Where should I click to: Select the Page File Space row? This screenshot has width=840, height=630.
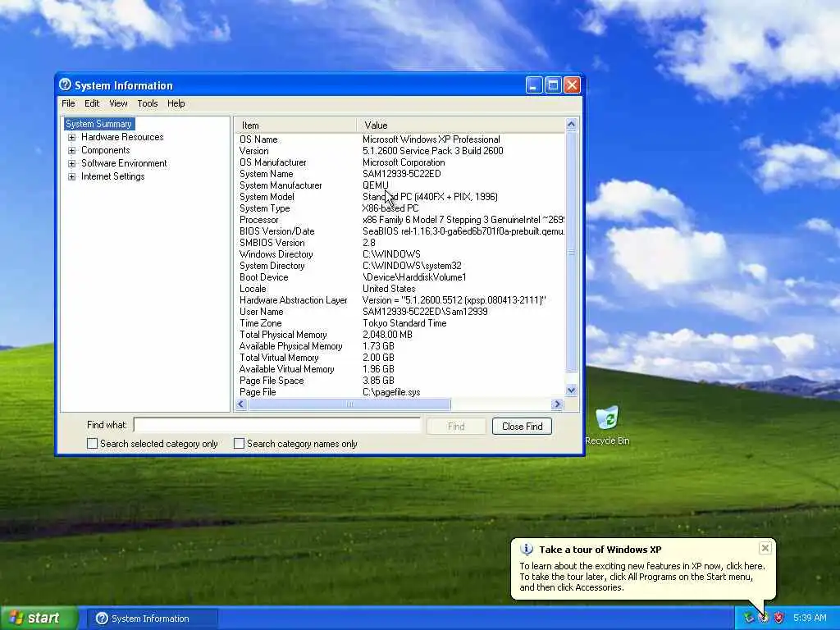[x=399, y=381]
